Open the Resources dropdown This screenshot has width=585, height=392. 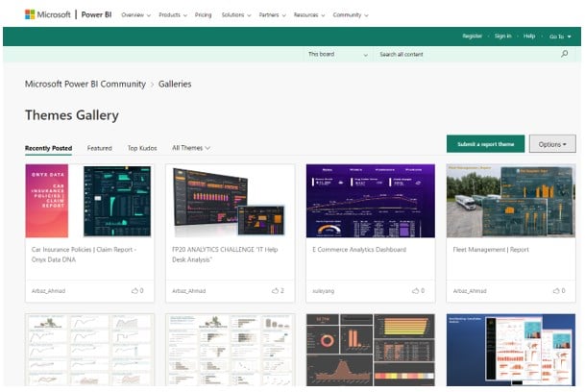pos(309,15)
